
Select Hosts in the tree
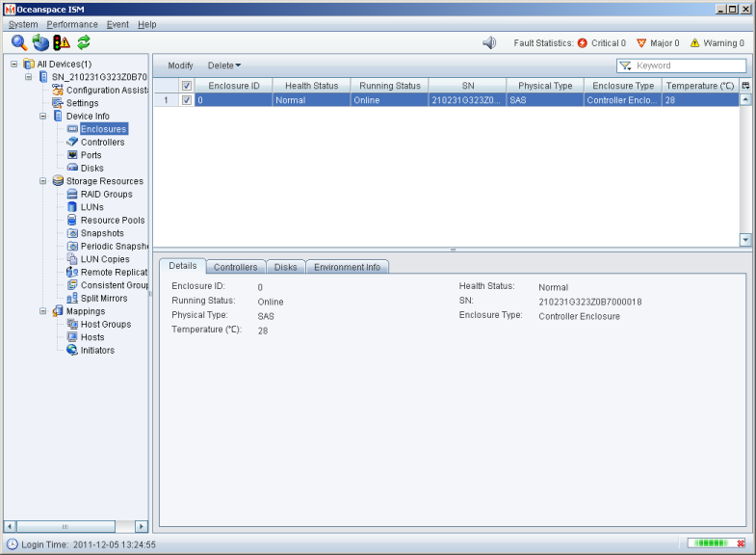click(92, 337)
